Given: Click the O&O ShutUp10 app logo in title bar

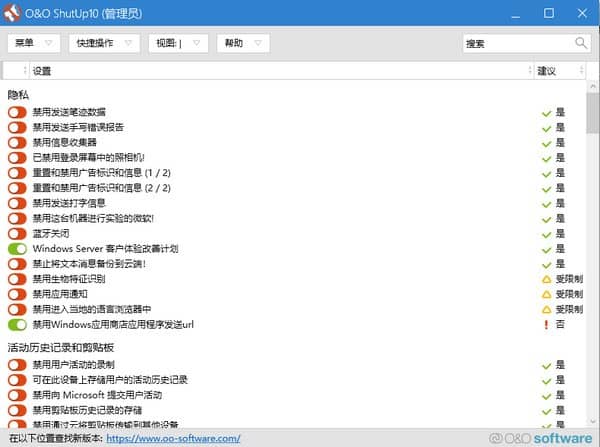Looking at the screenshot, I should pos(14,13).
